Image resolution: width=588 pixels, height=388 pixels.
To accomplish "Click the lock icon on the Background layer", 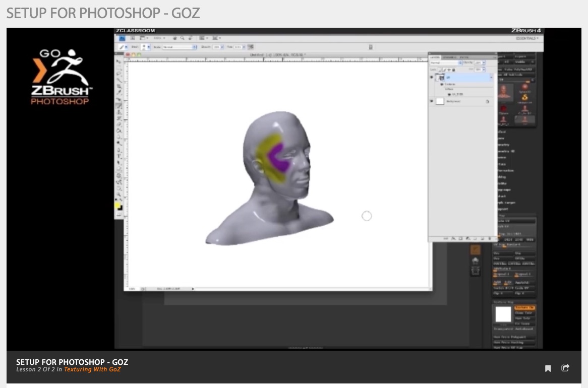I will coord(488,101).
